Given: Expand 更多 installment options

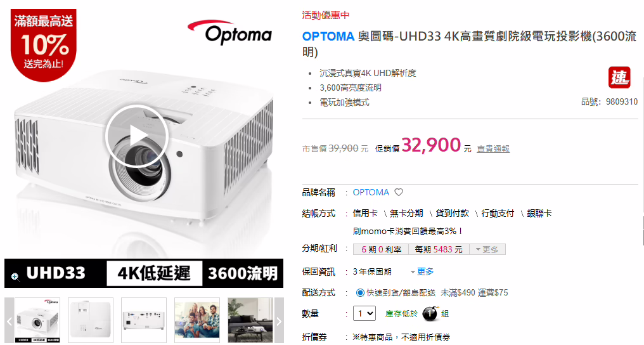Looking at the screenshot, I should [x=487, y=249].
